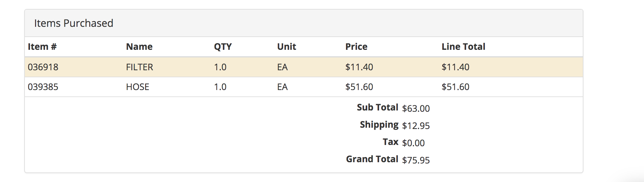644x182 pixels.
Task: Click the Items Purchased panel heading
Action: (74, 23)
